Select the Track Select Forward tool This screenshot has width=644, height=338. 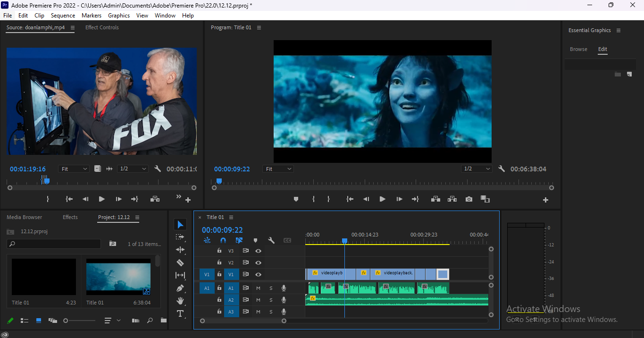coord(180,237)
